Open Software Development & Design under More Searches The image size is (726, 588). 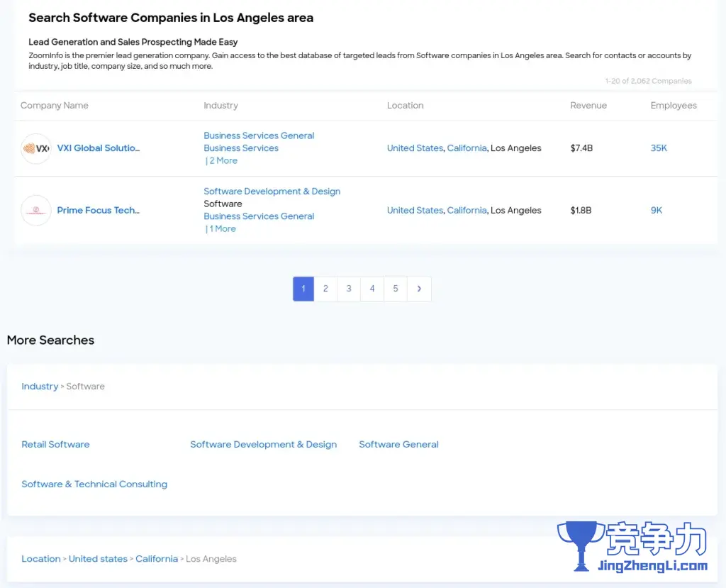click(x=264, y=444)
